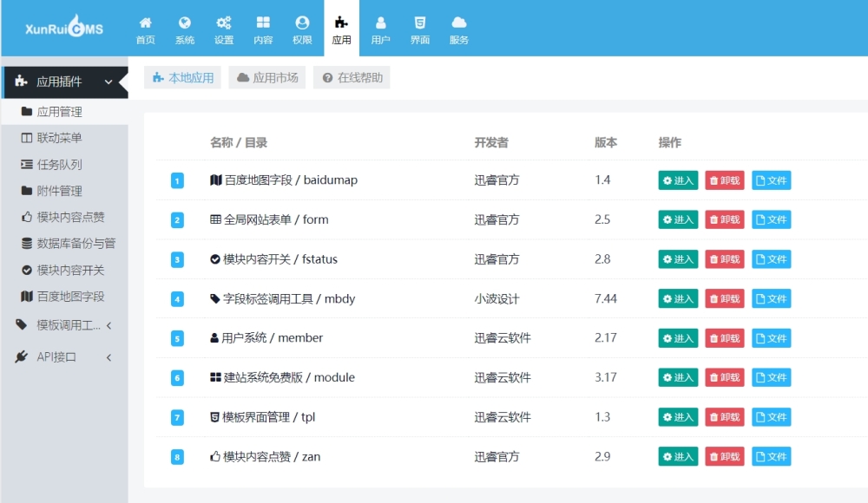Click 进入 for 字段标签调用工具 / mbdy
The width and height of the screenshot is (868, 503).
click(x=678, y=299)
